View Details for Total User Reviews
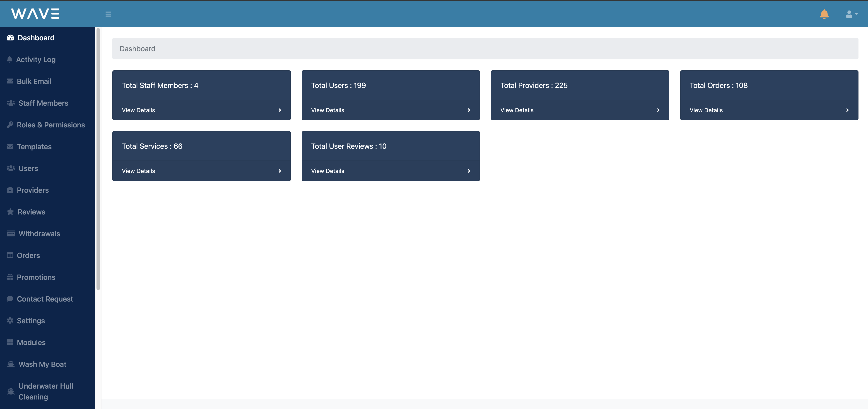This screenshot has width=868, height=409. [x=328, y=171]
